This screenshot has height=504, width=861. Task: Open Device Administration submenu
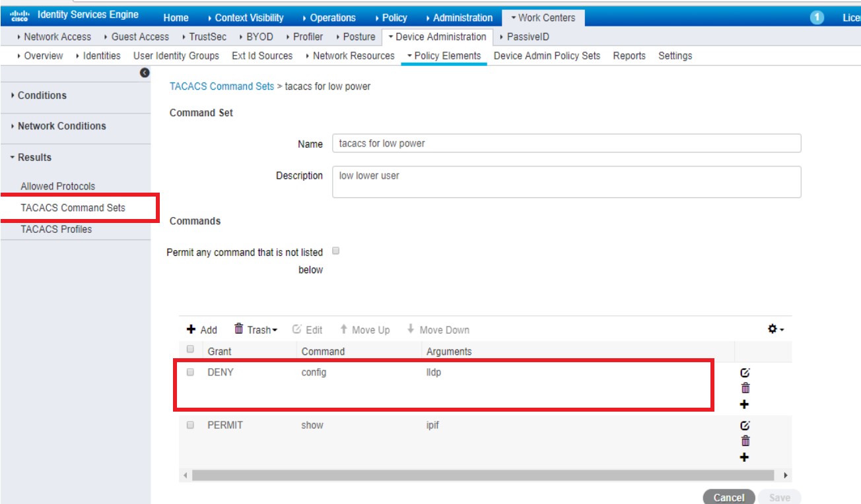click(437, 37)
